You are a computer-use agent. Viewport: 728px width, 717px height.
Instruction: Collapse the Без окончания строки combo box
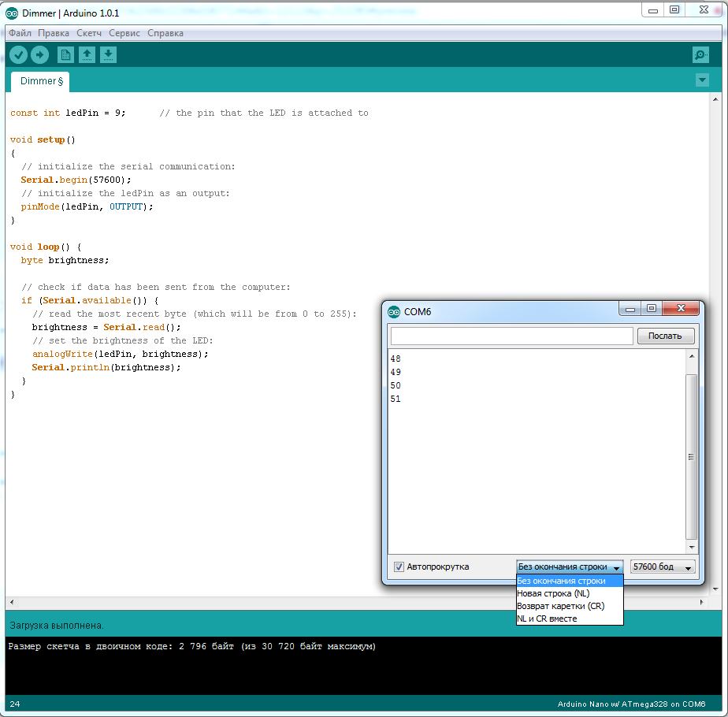[x=569, y=567]
